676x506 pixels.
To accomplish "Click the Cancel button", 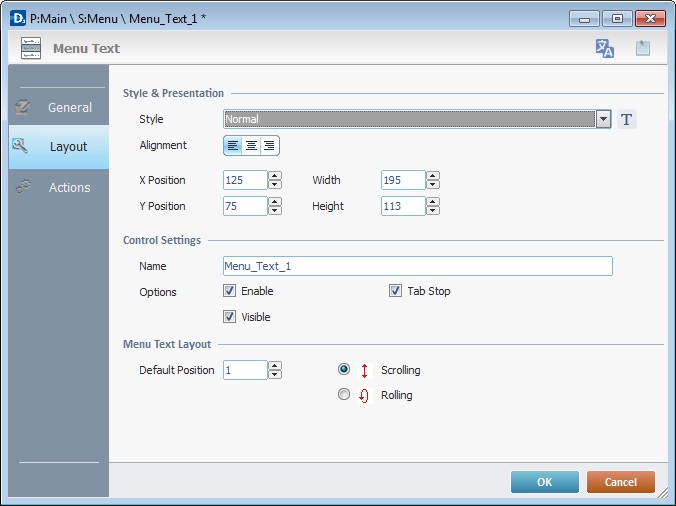I will (x=620, y=482).
